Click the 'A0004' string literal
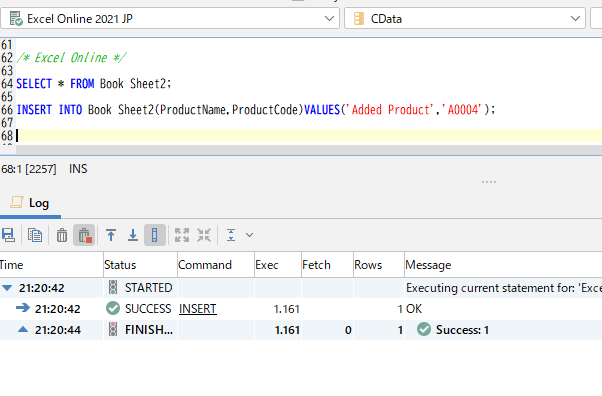Viewport: 602px width, 396px height. click(461, 110)
